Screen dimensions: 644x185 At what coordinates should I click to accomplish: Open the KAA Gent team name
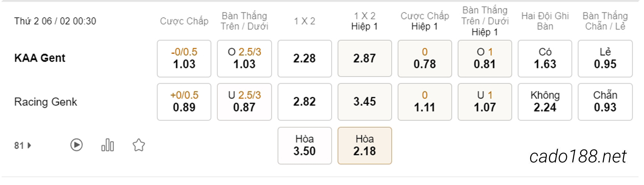point(40,58)
